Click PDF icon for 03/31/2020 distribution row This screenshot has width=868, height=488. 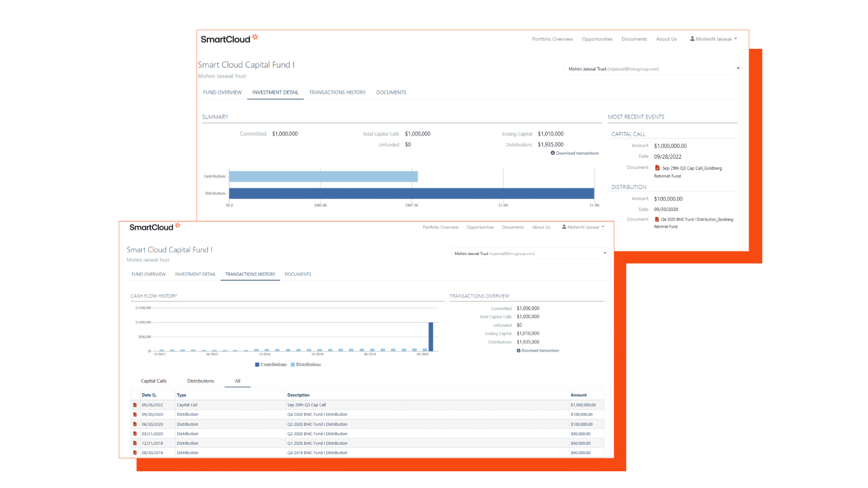click(x=135, y=434)
